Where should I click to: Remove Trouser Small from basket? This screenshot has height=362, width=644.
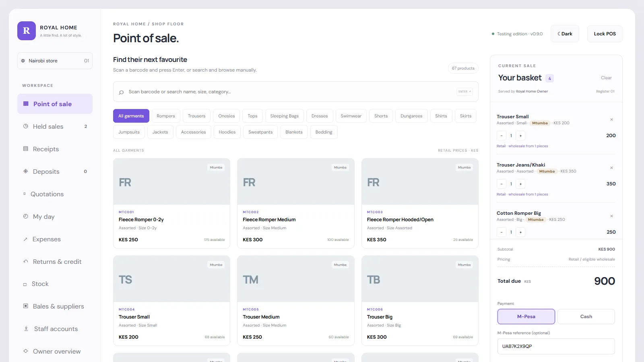click(611, 119)
